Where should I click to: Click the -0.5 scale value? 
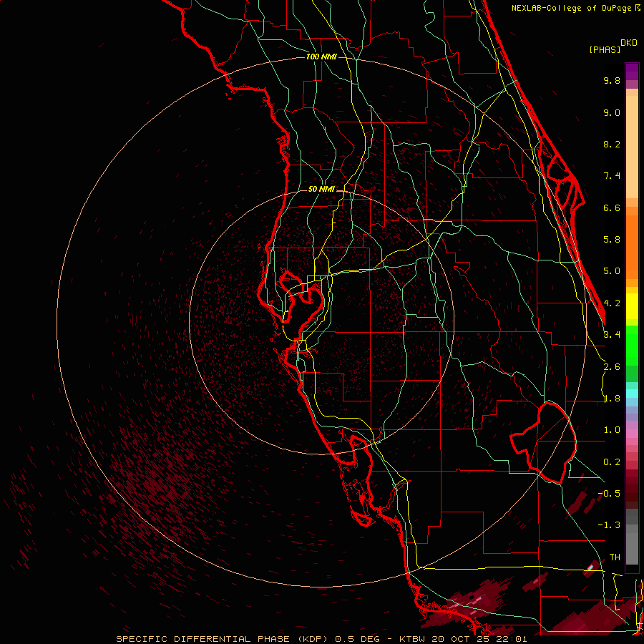609,494
